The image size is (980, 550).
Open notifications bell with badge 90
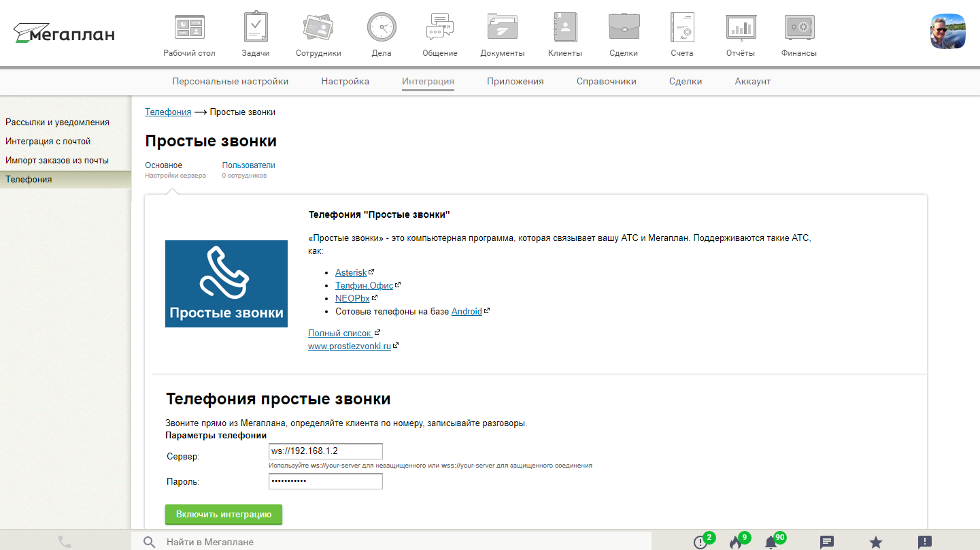point(771,542)
